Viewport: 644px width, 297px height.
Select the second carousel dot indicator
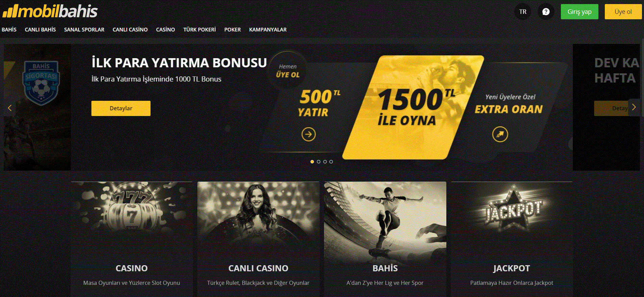(x=319, y=162)
